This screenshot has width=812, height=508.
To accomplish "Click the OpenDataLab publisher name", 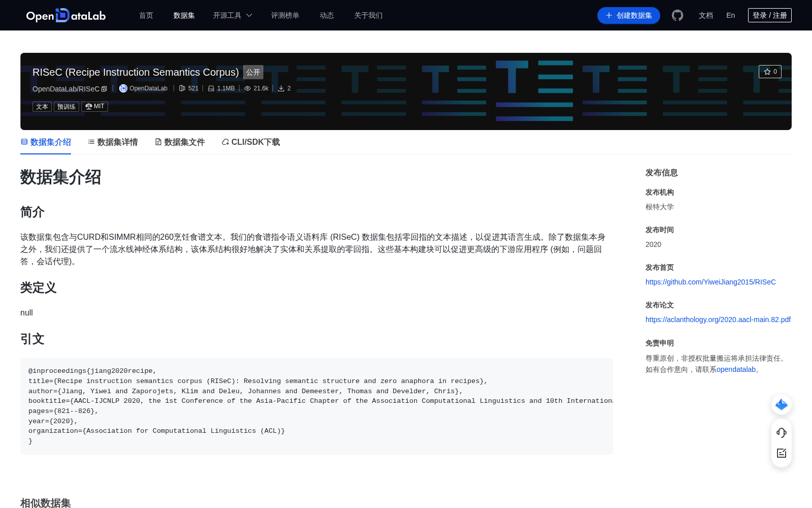I will (x=148, y=88).
